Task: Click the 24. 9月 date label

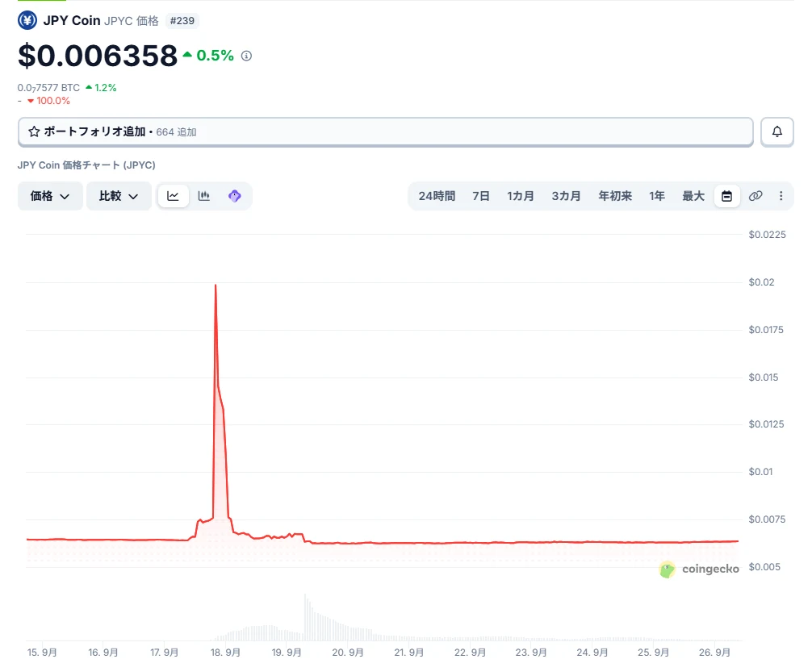Action: (x=592, y=653)
